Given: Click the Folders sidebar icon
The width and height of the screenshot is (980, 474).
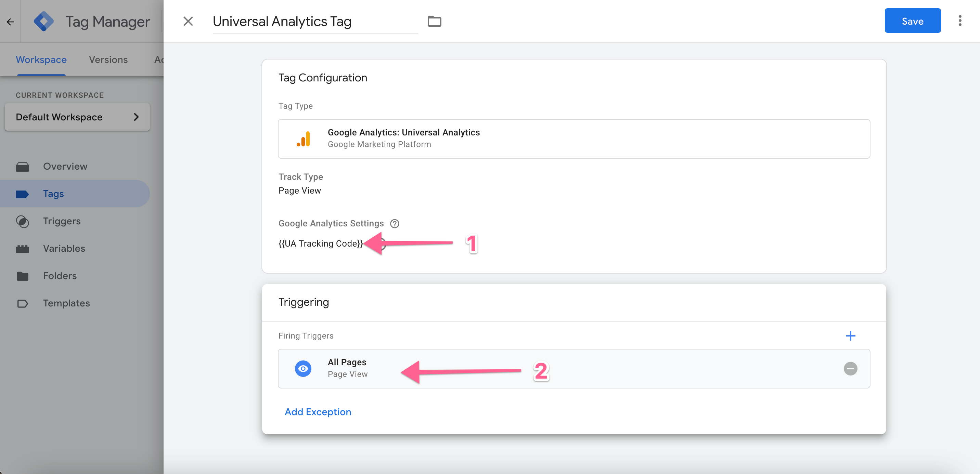Looking at the screenshot, I should [23, 276].
